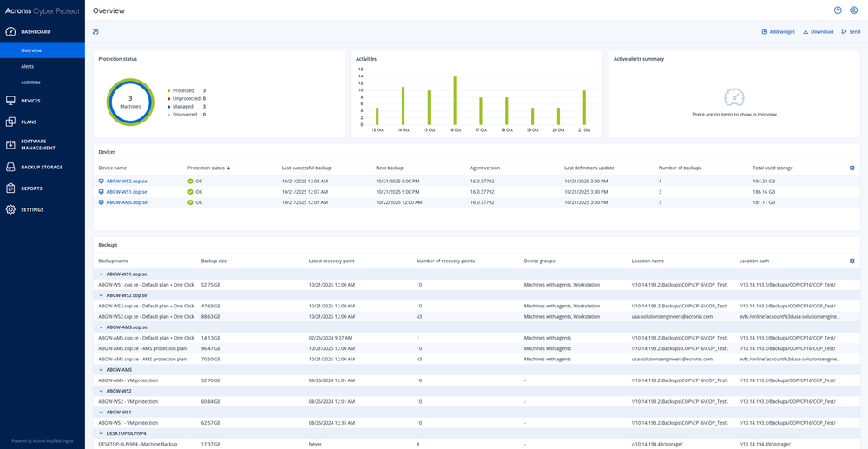
Task: Open the ABGW-WS2.cop.se device link
Action: coord(127,182)
